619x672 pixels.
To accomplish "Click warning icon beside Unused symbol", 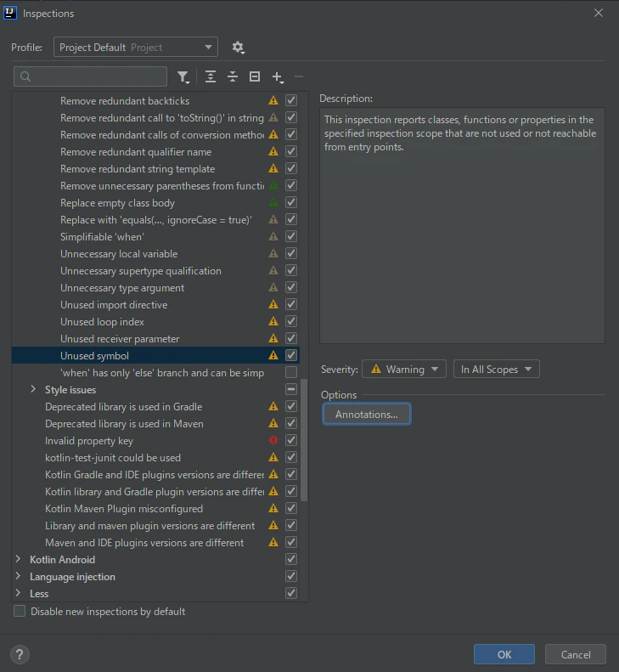I will click(273, 355).
